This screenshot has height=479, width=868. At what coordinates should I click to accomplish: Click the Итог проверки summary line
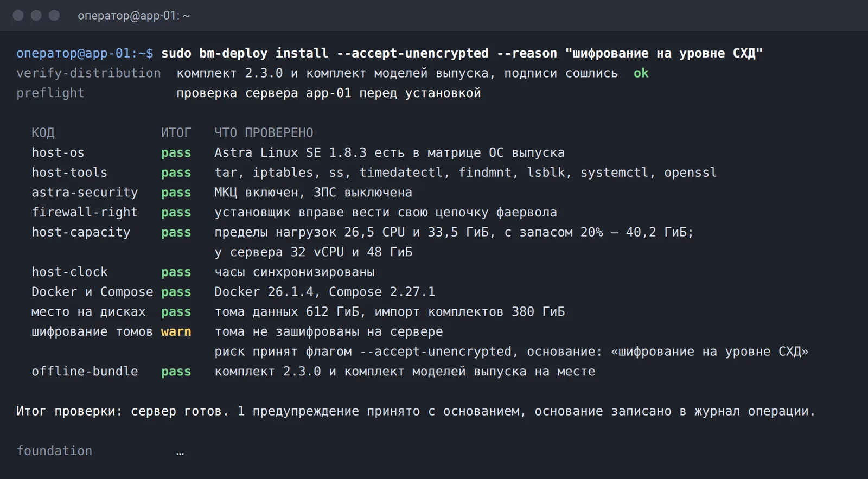point(416,411)
